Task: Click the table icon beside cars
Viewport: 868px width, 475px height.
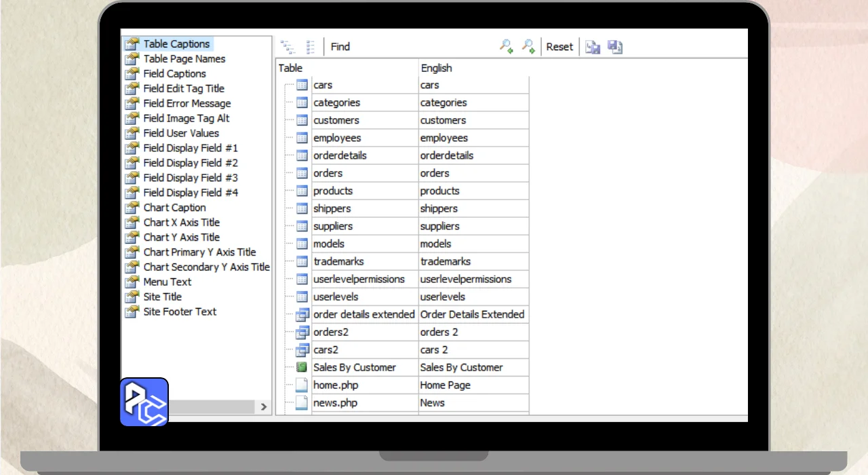Action: coord(302,85)
